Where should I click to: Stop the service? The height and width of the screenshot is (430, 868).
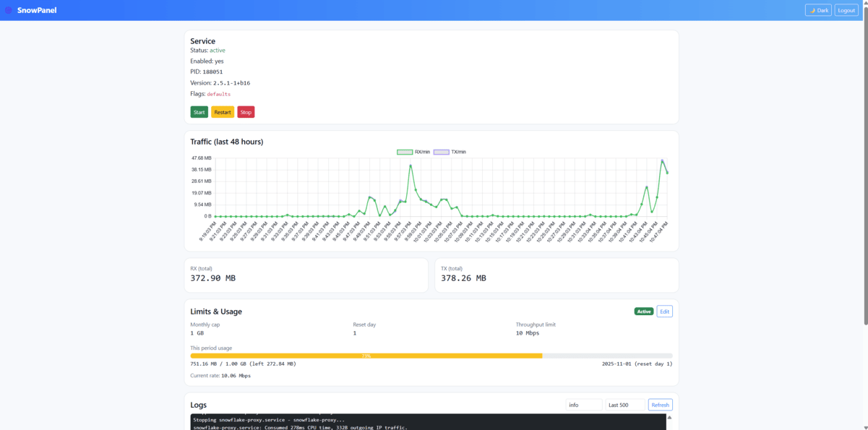tap(246, 112)
